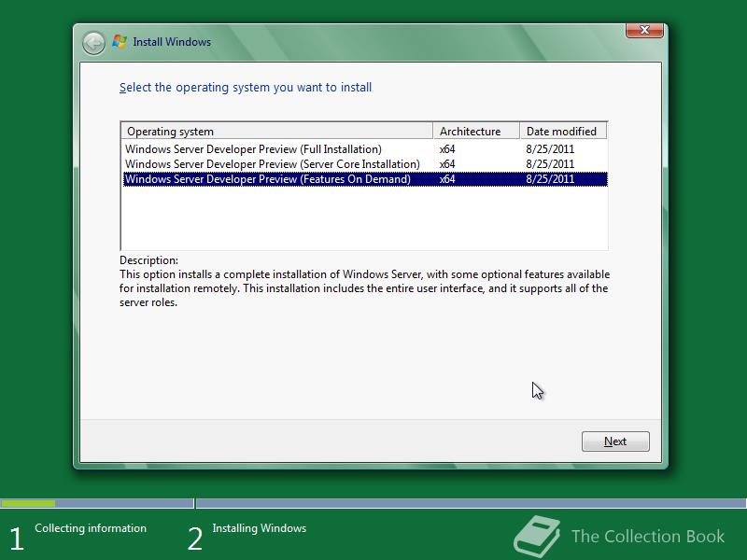Close the Install Windows dialog
This screenshot has width=747, height=560.
[644, 30]
